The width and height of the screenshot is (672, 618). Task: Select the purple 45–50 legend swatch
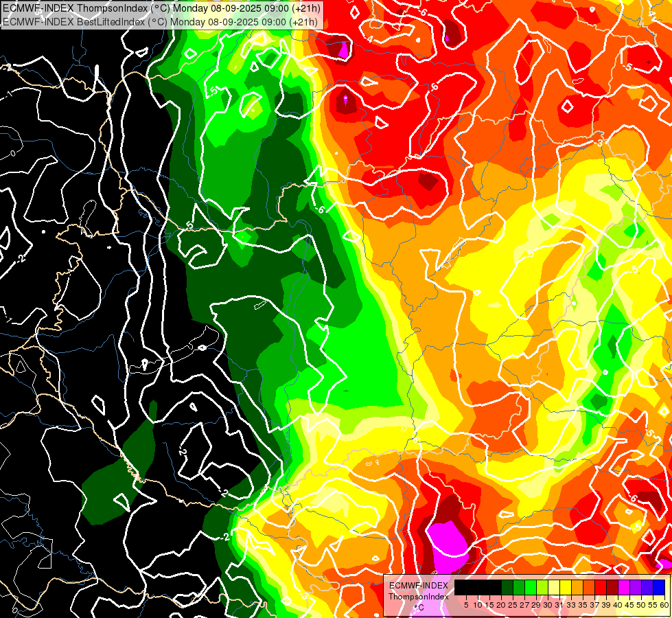636,587
